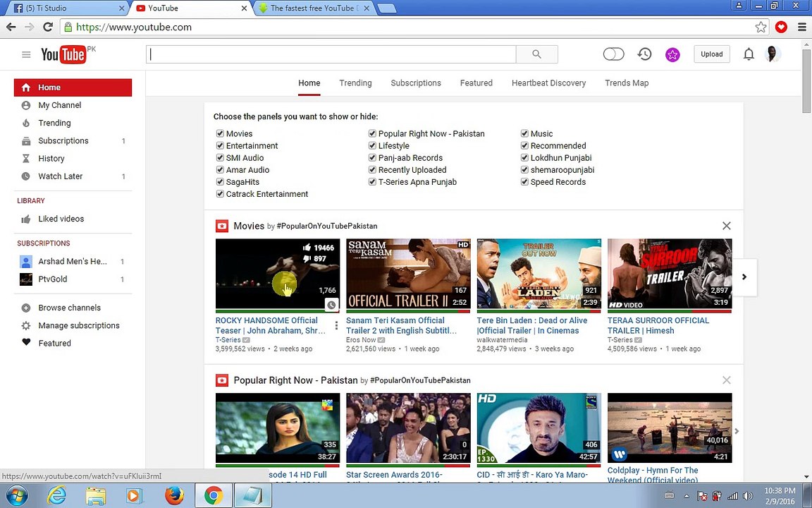The image size is (812, 508).
Task: Open TERAA SURROOR trailer thumbnail
Action: pyautogui.click(x=670, y=274)
